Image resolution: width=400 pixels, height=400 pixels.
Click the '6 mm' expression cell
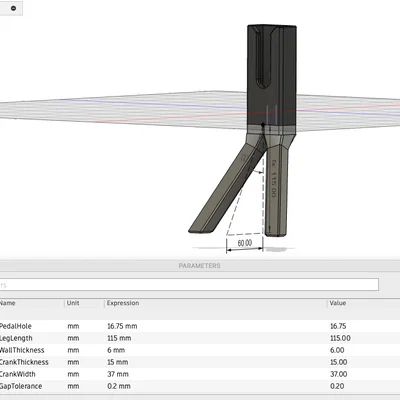pyautogui.click(x=116, y=350)
